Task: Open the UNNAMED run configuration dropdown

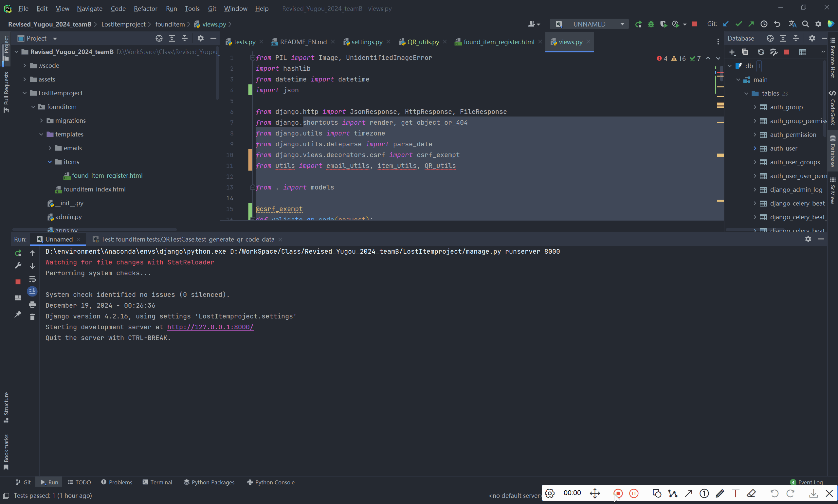Action: [x=589, y=24]
